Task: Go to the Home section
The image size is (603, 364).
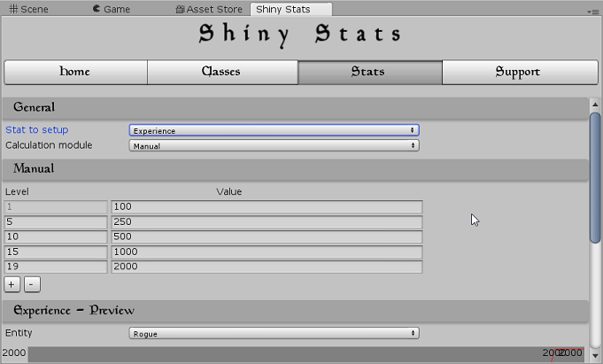Action: (x=75, y=72)
